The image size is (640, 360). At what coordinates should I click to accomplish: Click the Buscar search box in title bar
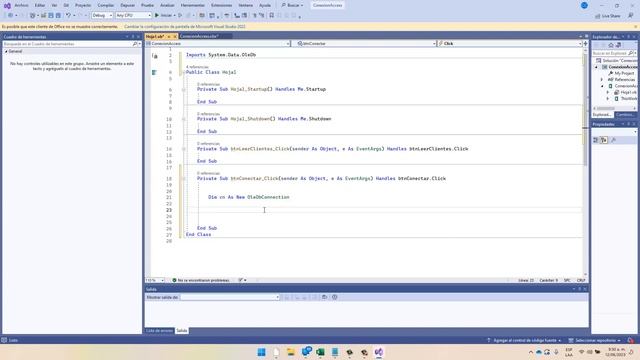293,5
